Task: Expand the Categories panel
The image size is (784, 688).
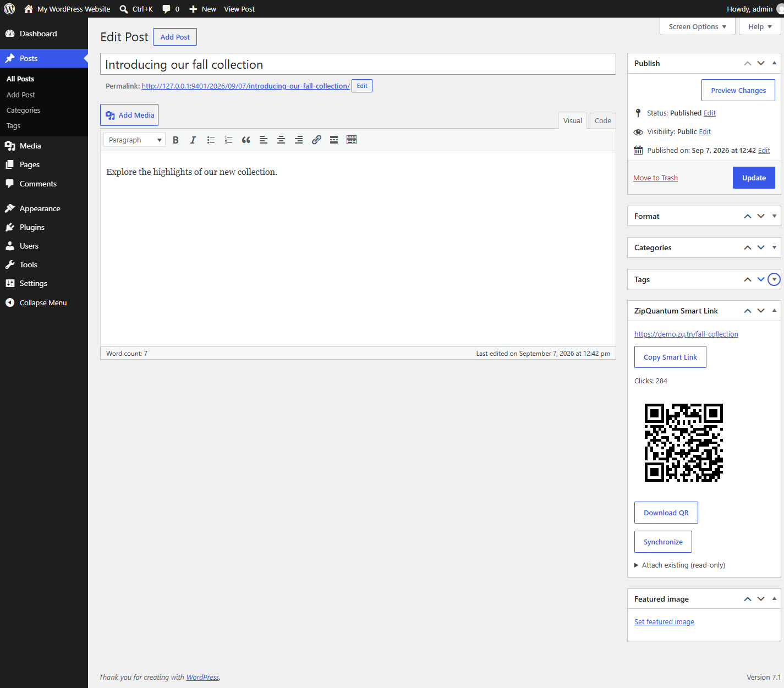Action: coord(774,247)
